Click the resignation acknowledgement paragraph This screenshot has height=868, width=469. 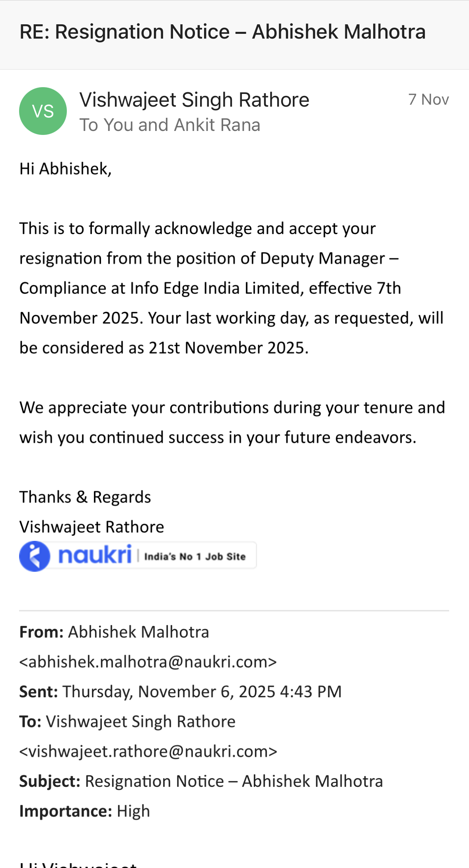231,288
